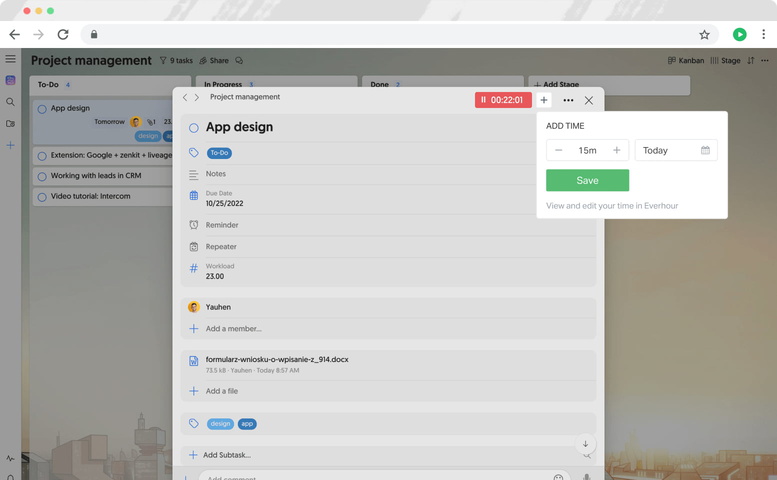Open the task more options ellipsis menu
The width and height of the screenshot is (777, 480).
(x=568, y=100)
